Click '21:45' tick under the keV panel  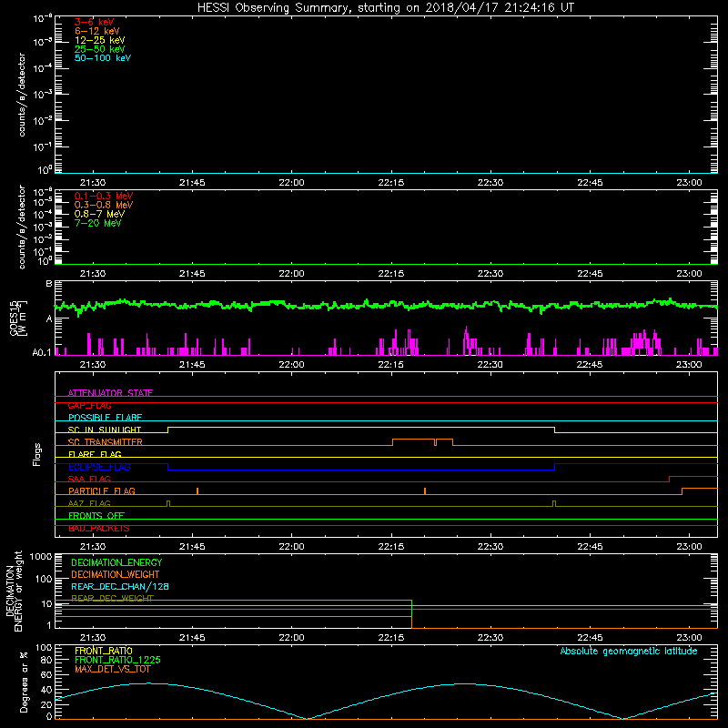click(192, 183)
